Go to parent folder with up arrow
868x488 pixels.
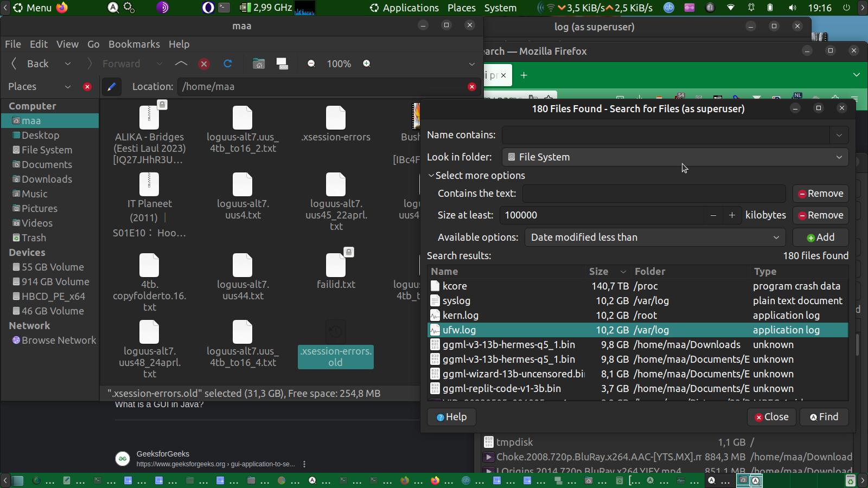[x=181, y=64]
